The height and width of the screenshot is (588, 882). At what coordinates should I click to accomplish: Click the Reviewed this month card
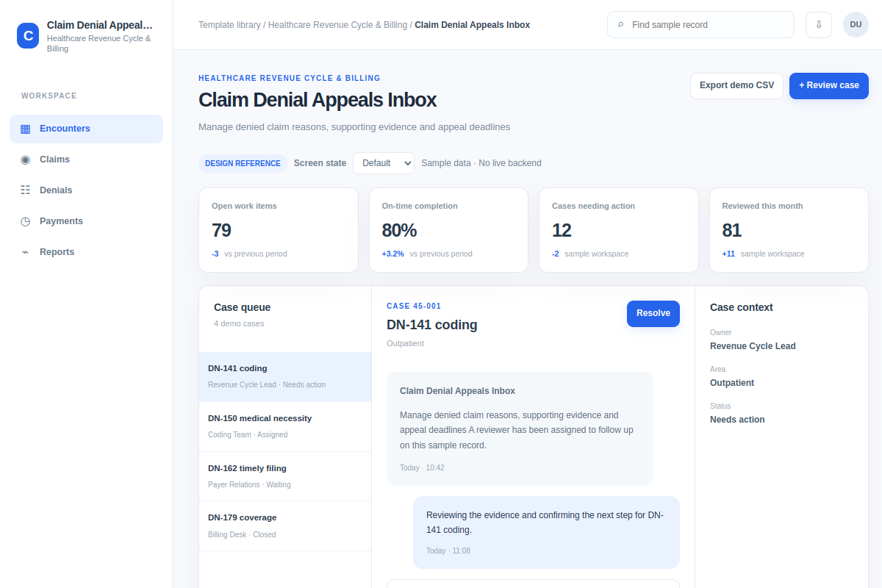pyautogui.click(x=789, y=230)
